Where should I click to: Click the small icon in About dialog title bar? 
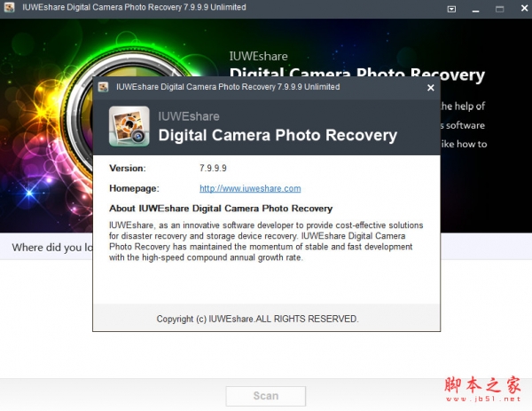[103, 87]
